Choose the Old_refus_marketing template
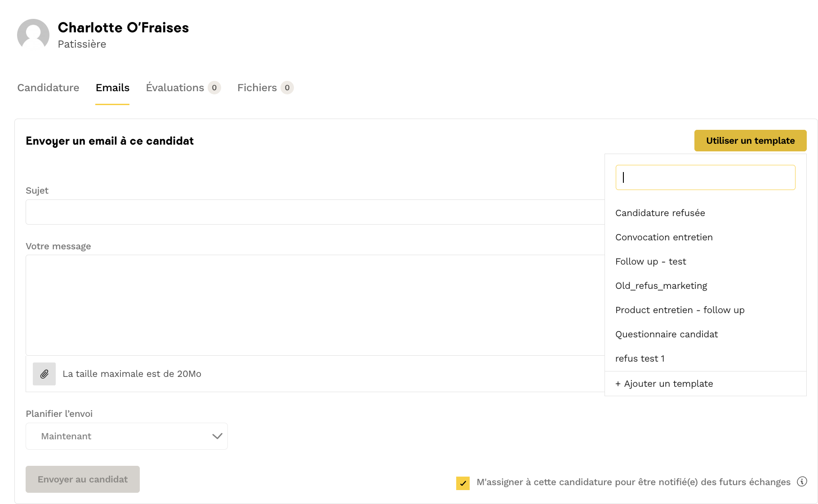The width and height of the screenshot is (818, 504). [x=661, y=286]
